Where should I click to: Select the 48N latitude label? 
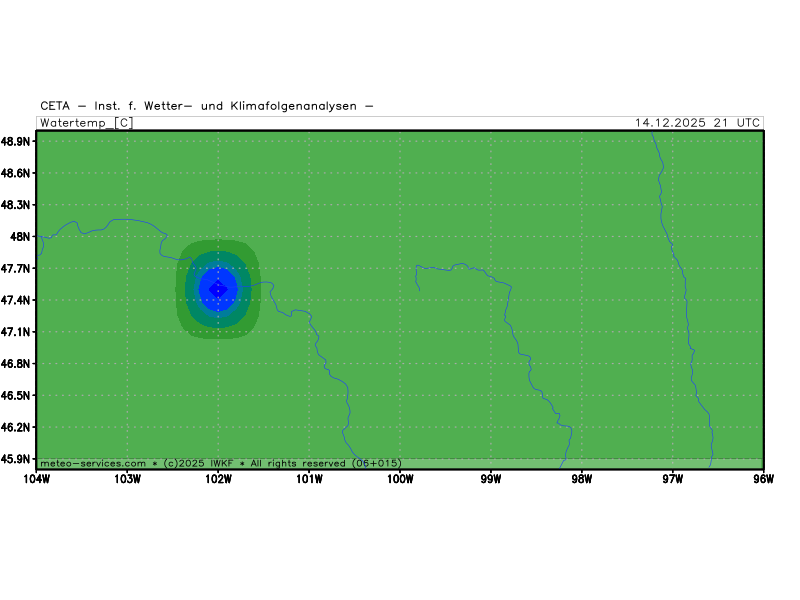[21, 237]
